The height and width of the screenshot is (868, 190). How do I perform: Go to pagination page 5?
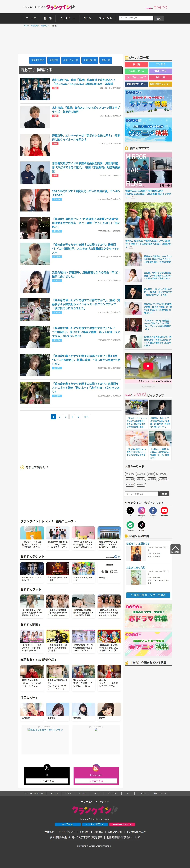pos(78,417)
